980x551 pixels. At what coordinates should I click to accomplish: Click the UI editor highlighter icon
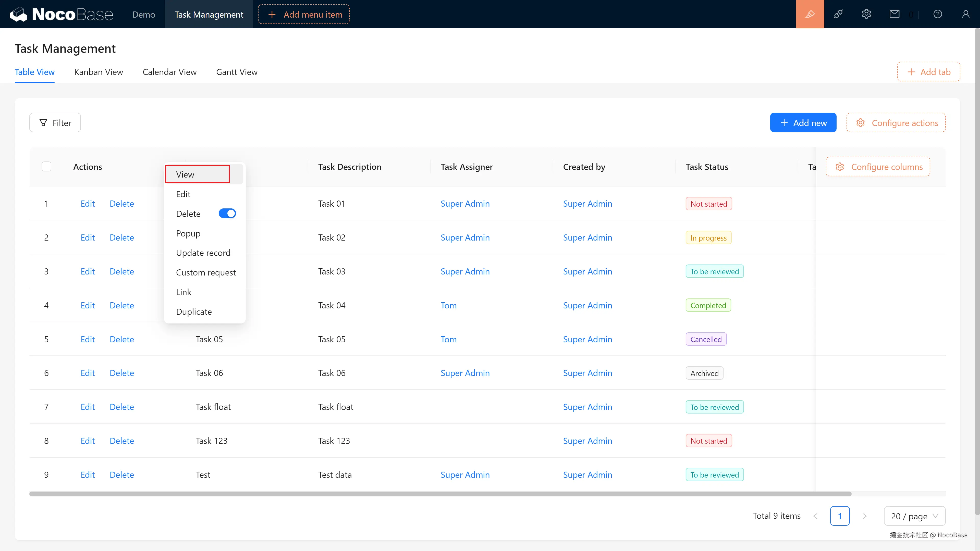[x=810, y=14]
